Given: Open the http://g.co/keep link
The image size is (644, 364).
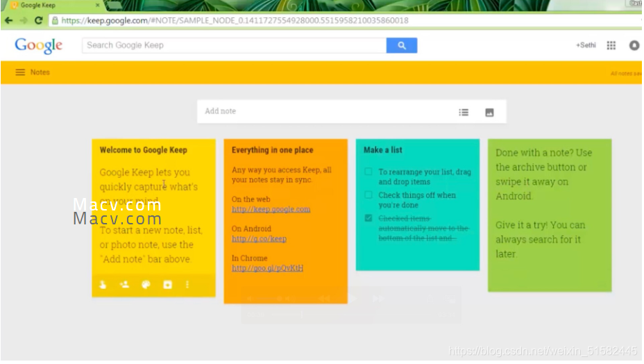Looking at the screenshot, I should click(259, 238).
